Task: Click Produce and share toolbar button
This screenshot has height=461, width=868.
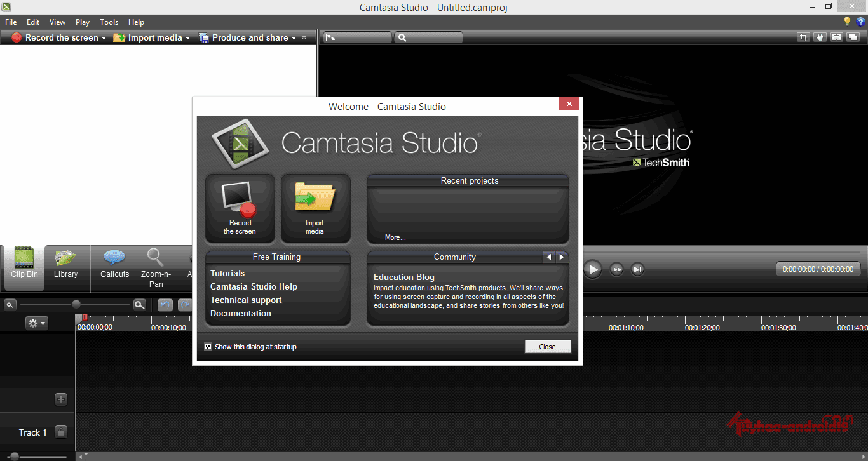Action: pos(243,38)
